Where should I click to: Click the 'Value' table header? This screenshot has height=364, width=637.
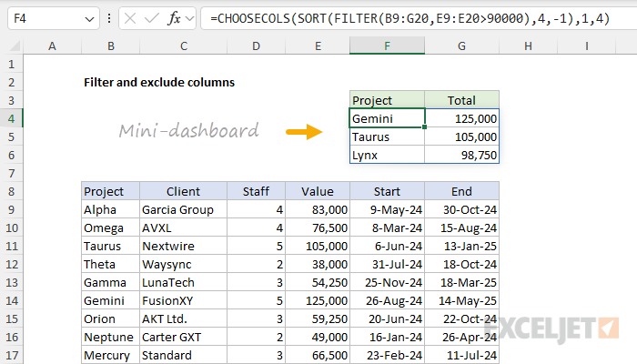(318, 191)
